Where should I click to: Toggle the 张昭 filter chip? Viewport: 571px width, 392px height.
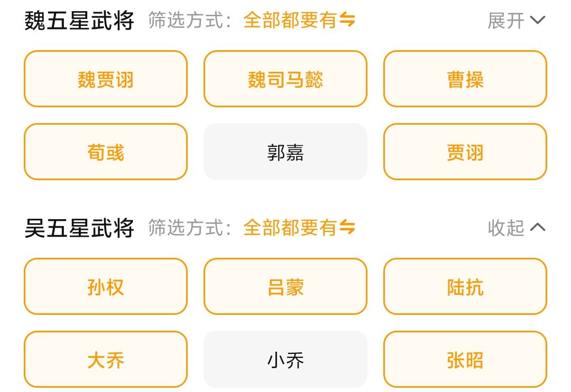tap(465, 360)
